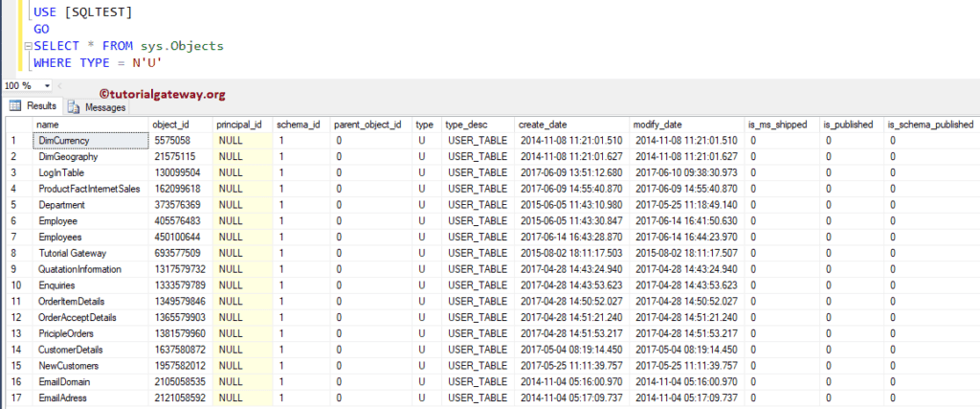Viewport: 980px width, 409px height.
Task: Click the Department name cell
Action: [x=91, y=205]
